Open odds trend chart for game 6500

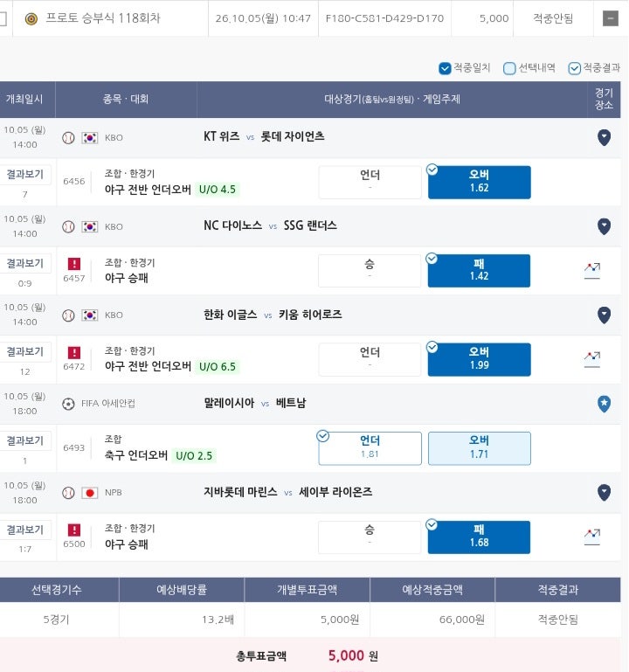[592, 537]
